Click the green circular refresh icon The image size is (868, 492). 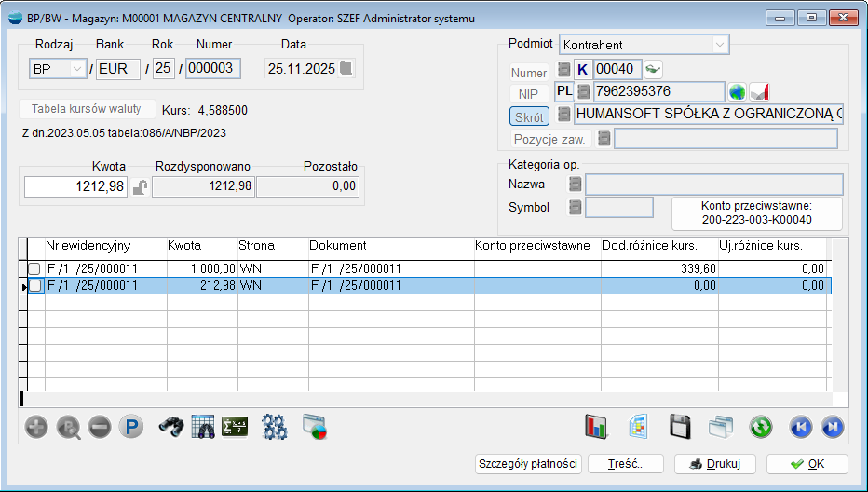[x=761, y=427]
